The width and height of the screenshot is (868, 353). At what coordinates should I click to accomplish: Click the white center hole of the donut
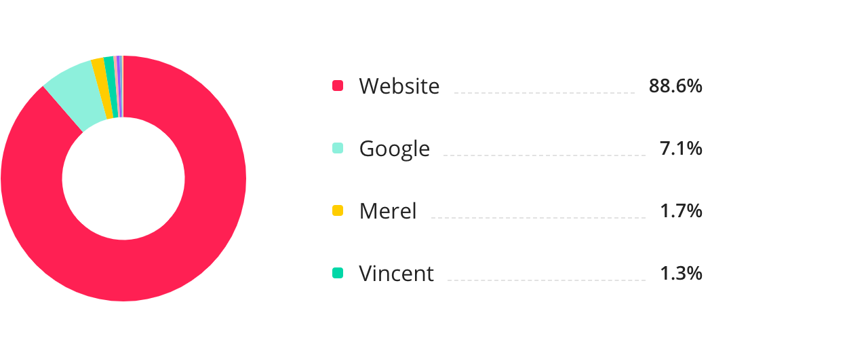pyautogui.click(x=123, y=179)
